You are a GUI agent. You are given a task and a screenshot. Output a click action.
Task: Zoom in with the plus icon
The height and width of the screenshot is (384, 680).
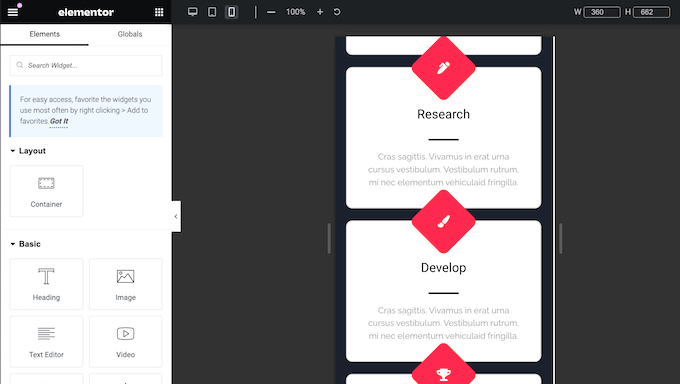coord(320,12)
